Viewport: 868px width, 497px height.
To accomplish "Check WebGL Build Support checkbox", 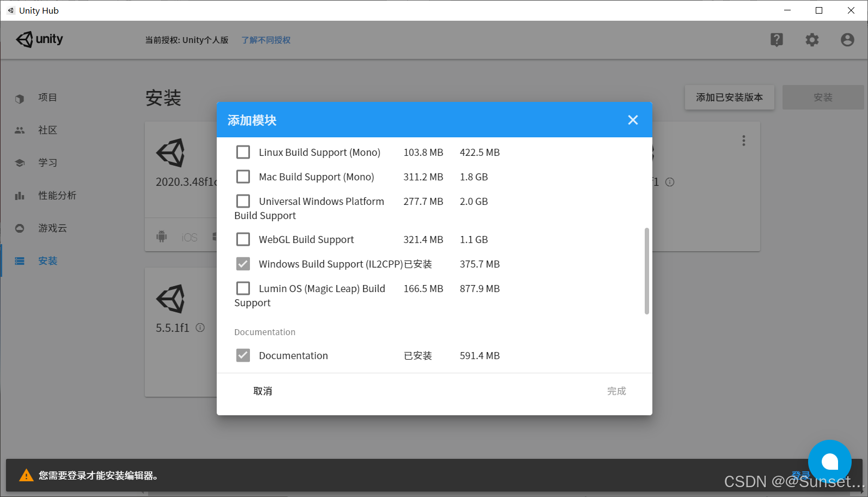I will [243, 239].
